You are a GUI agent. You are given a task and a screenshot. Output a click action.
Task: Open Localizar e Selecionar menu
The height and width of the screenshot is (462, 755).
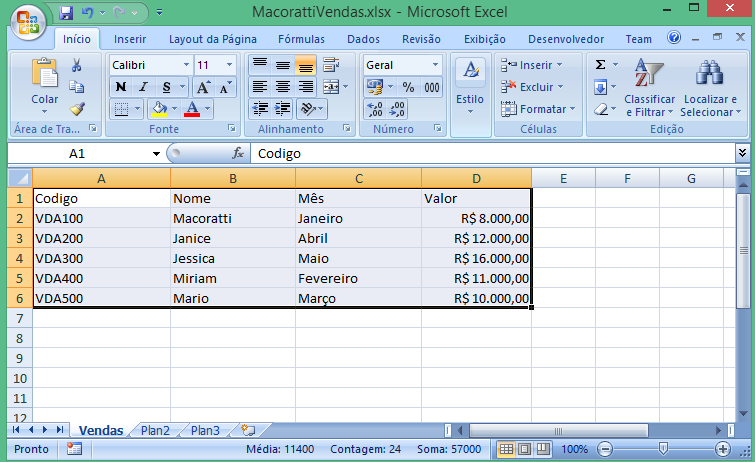click(710, 88)
